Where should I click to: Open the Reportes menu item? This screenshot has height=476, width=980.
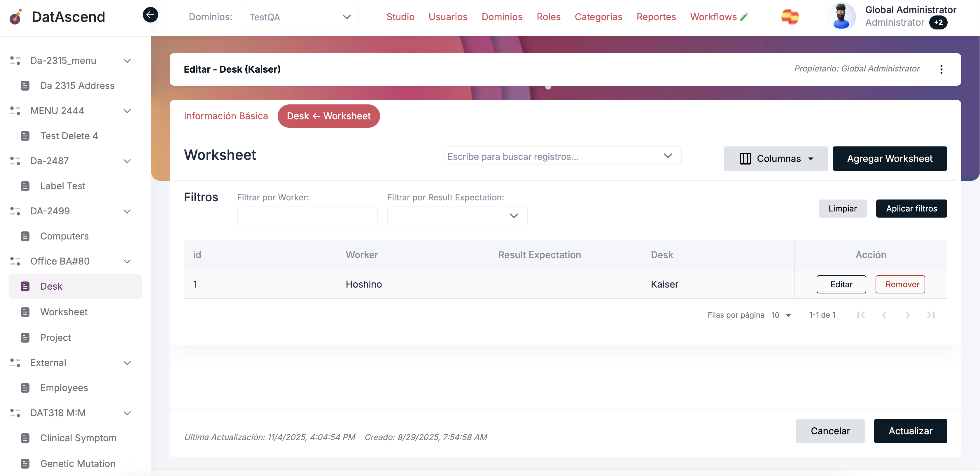(x=656, y=17)
